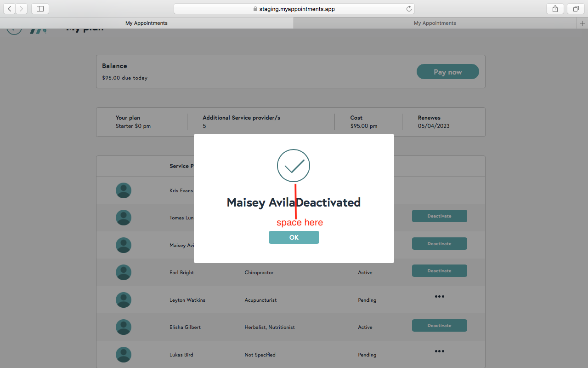
Task: Open a new tab with the plus icon
Action: (582, 23)
